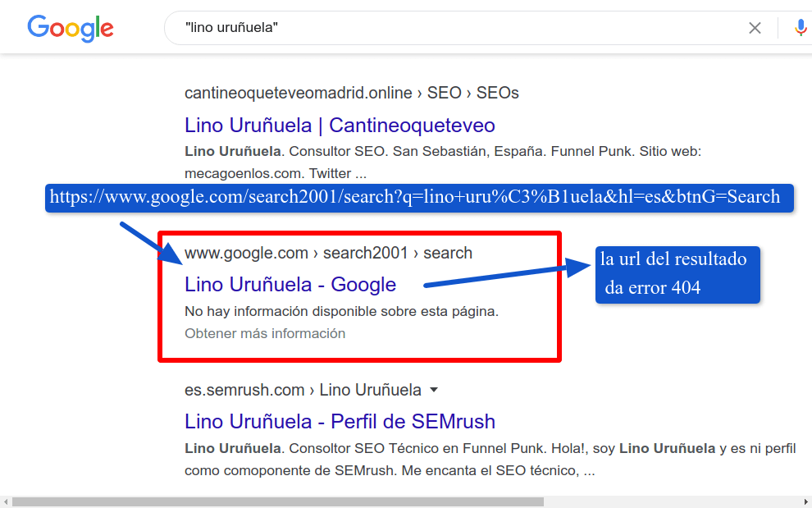Open the "Lino Uruñuela - Perfil de SEMrush" result
Screen dimensions: 812x508
pyautogui.click(x=340, y=422)
